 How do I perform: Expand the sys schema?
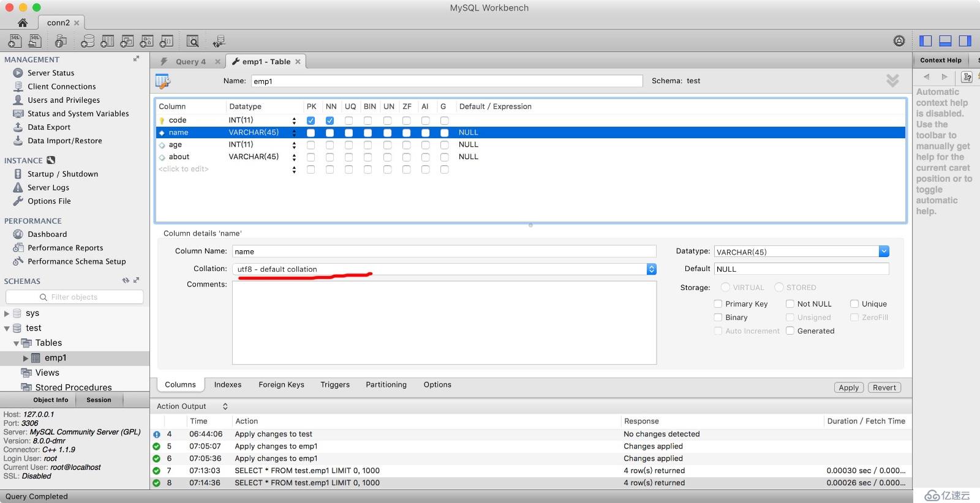click(x=7, y=313)
